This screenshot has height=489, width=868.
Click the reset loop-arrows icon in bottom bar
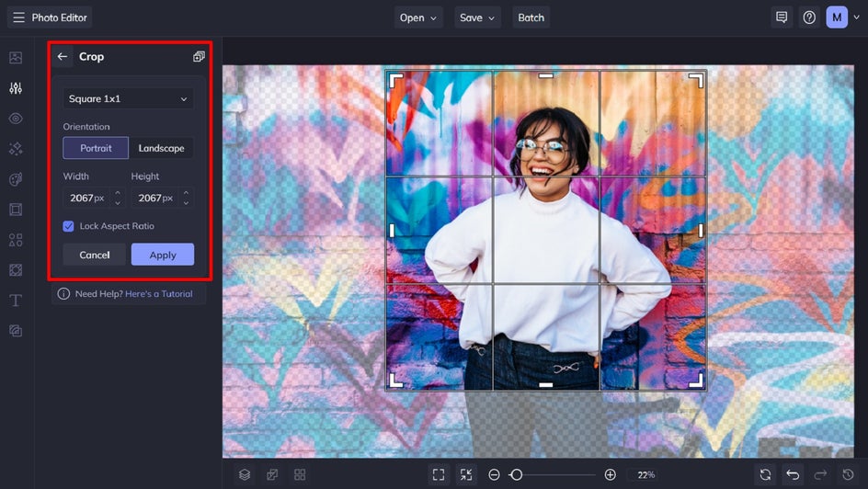click(x=765, y=474)
